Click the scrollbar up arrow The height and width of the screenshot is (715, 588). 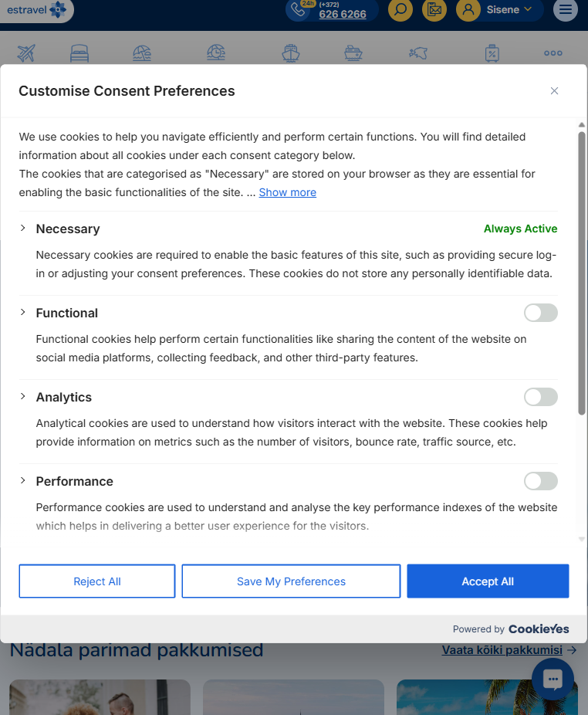(x=582, y=124)
